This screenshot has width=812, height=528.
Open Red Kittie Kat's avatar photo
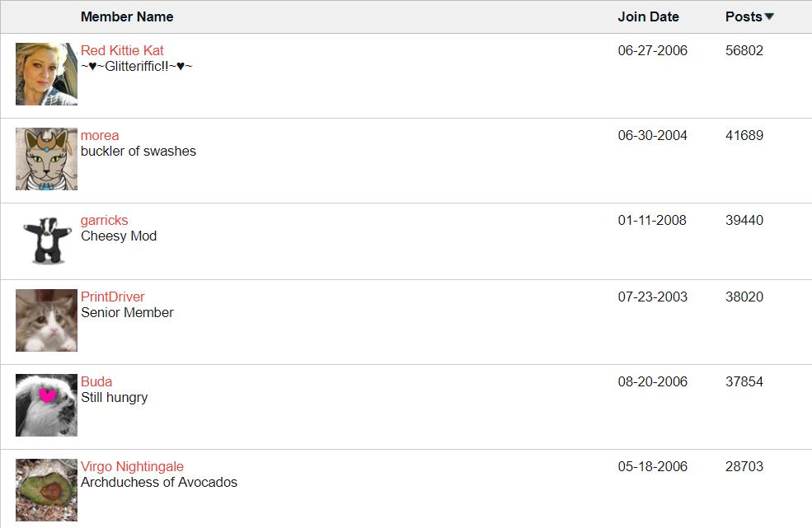pos(47,74)
